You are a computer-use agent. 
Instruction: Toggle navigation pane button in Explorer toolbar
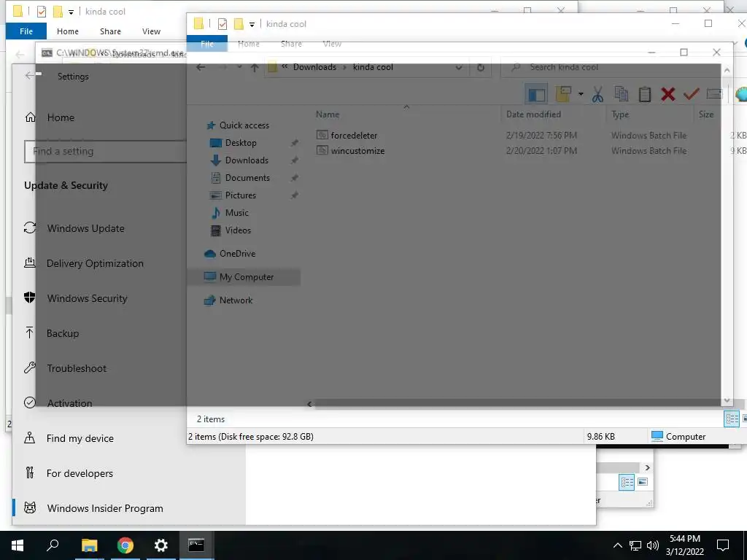point(536,94)
